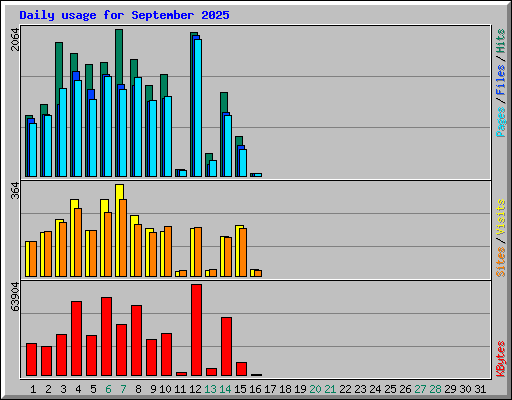Image resolution: width=512 pixels, height=400 pixels.
Task: Click the red KBytes bar for day 12
Action: (196, 330)
